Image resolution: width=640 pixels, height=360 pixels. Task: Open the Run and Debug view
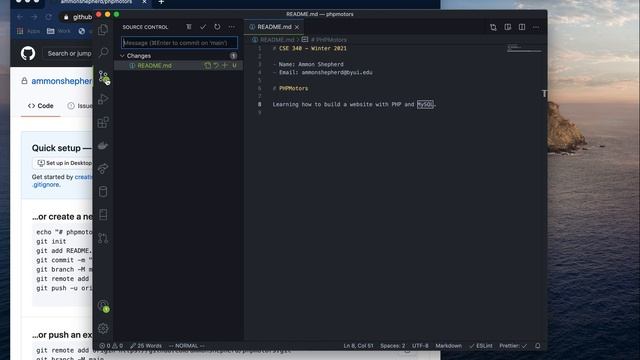[x=103, y=99]
